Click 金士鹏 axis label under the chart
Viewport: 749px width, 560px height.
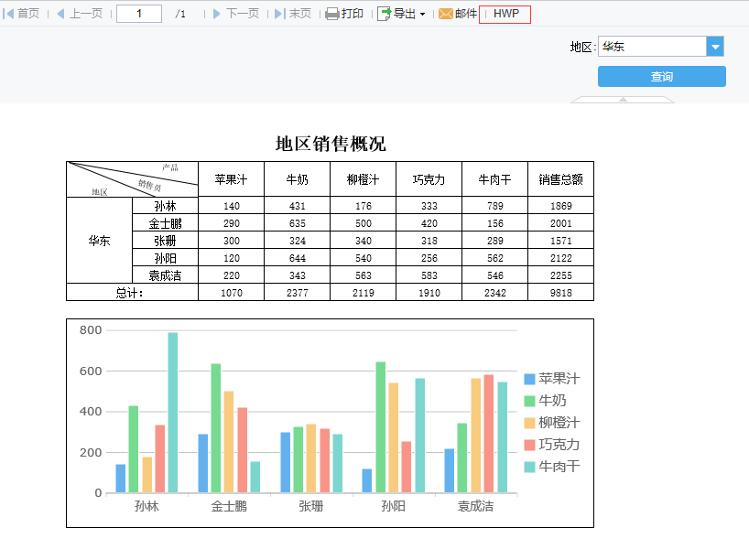pyautogui.click(x=229, y=506)
